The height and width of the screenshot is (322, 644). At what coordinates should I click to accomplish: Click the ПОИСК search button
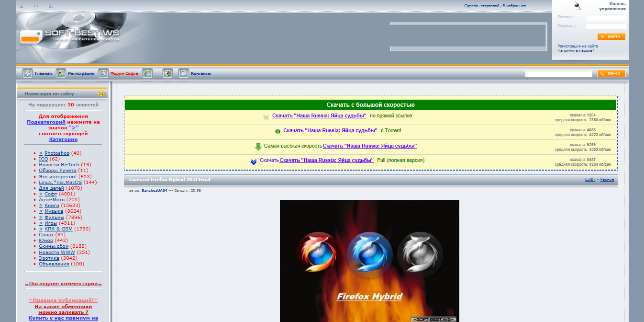tap(611, 73)
